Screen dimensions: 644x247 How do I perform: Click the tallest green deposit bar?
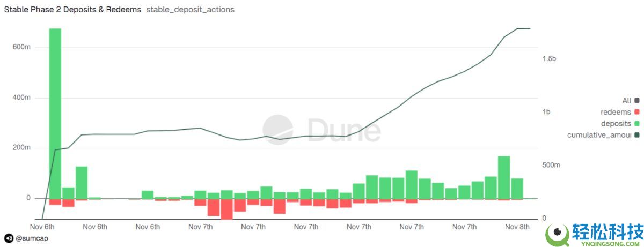pyautogui.click(x=55, y=113)
